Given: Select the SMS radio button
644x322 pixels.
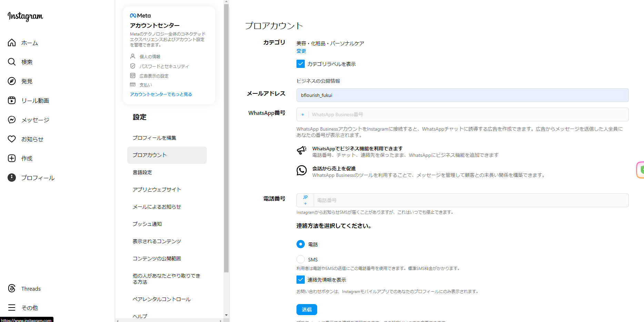Looking at the screenshot, I should click(301, 259).
